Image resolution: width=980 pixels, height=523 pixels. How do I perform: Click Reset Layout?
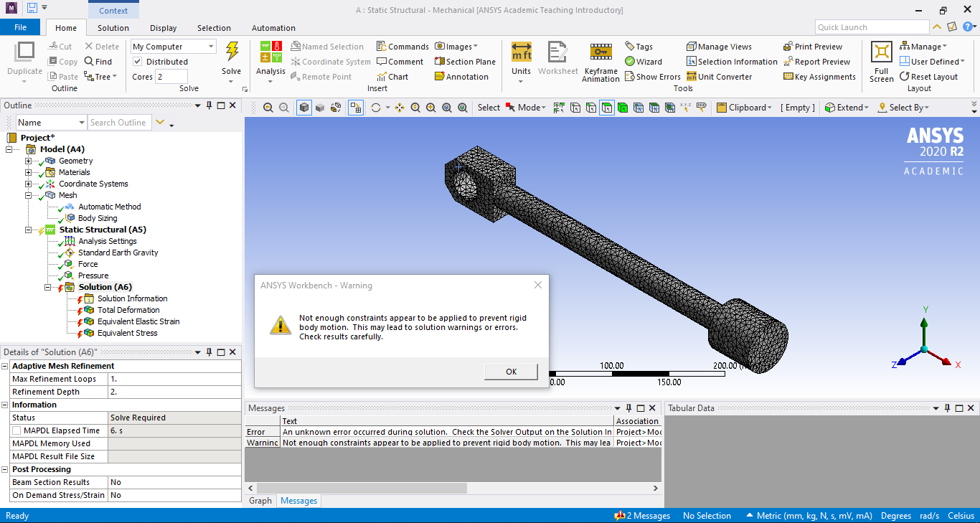pyautogui.click(x=928, y=77)
